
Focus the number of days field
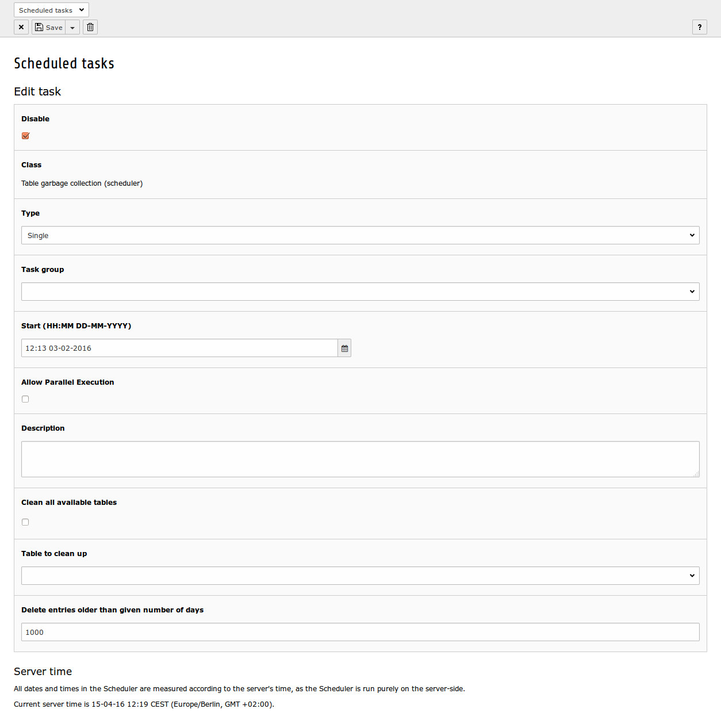click(360, 632)
